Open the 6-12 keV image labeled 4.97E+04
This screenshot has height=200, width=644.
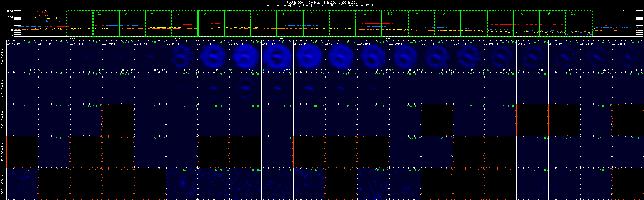point(341,88)
